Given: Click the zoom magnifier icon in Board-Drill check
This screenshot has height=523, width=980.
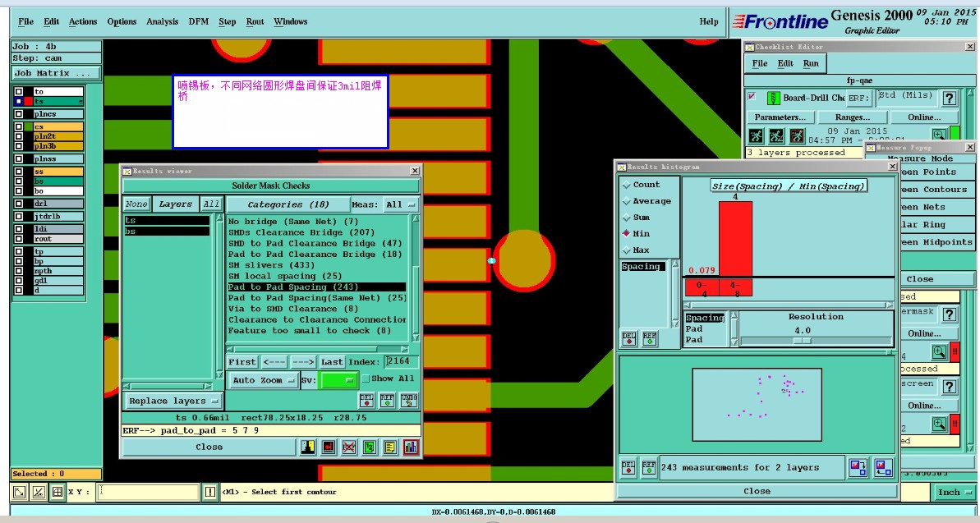Looking at the screenshot, I should (940, 135).
